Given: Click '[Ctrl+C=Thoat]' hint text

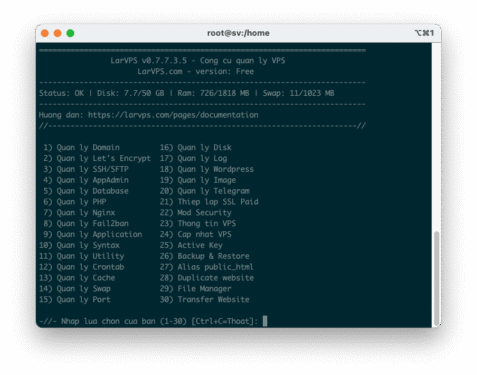Looking at the screenshot, I should (224, 321).
